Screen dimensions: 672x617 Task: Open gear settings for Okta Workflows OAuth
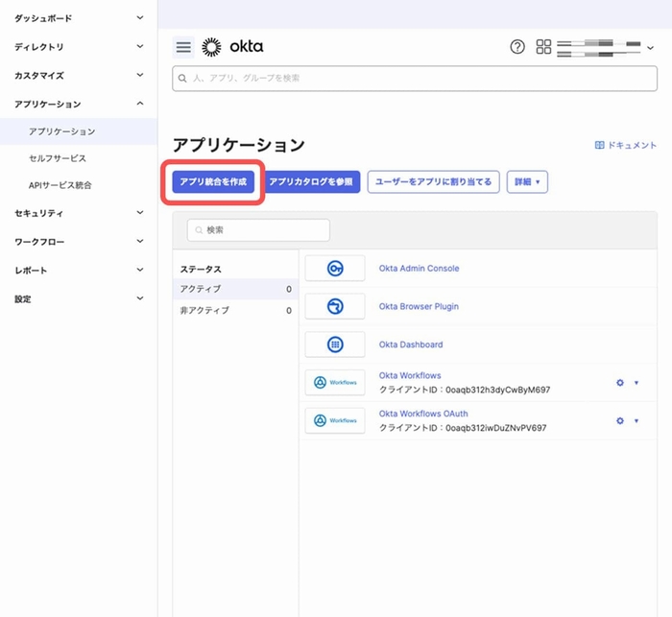[x=620, y=420]
